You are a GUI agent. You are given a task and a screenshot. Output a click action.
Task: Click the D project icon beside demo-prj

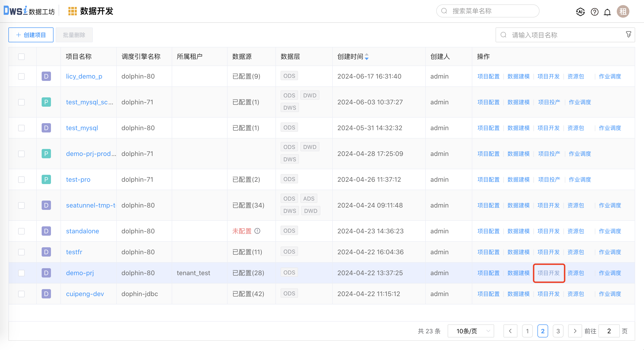pyautogui.click(x=46, y=273)
